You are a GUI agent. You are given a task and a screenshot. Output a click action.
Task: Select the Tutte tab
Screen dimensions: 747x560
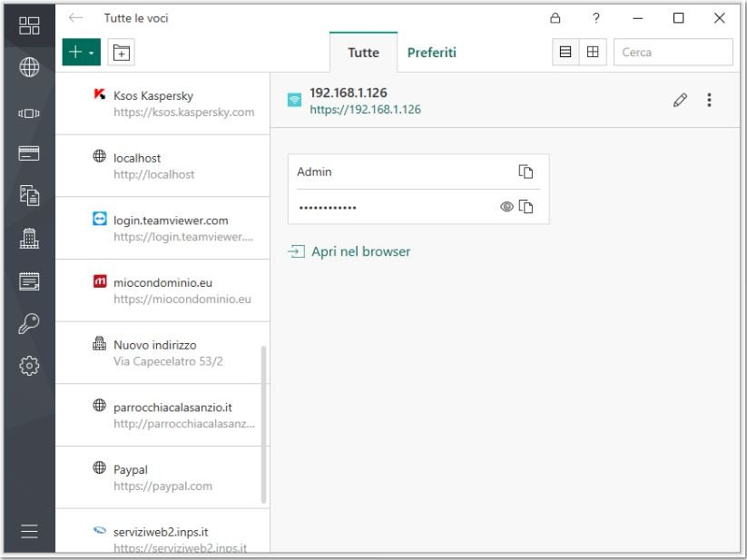(x=363, y=53)
